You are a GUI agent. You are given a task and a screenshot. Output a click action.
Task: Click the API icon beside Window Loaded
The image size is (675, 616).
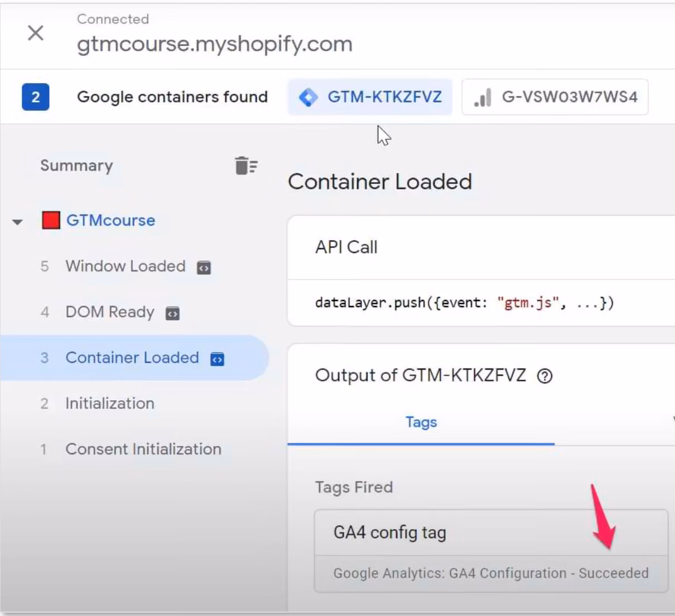click(x=204, y=268)
